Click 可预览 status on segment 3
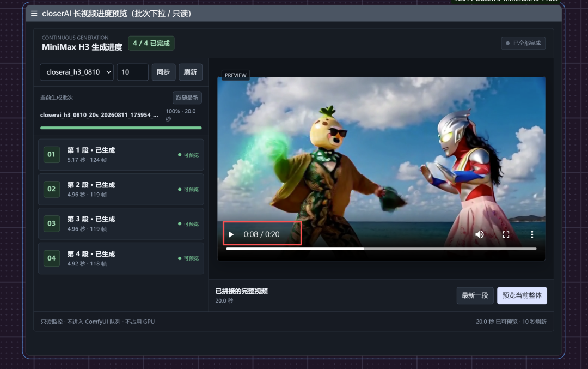588x369 pixels. [x=188, y=223]
